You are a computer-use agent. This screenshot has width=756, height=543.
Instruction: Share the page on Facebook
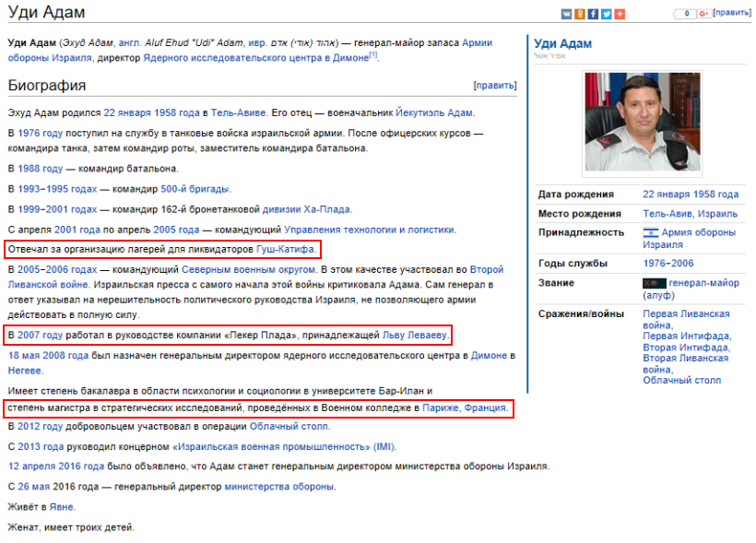593,14
